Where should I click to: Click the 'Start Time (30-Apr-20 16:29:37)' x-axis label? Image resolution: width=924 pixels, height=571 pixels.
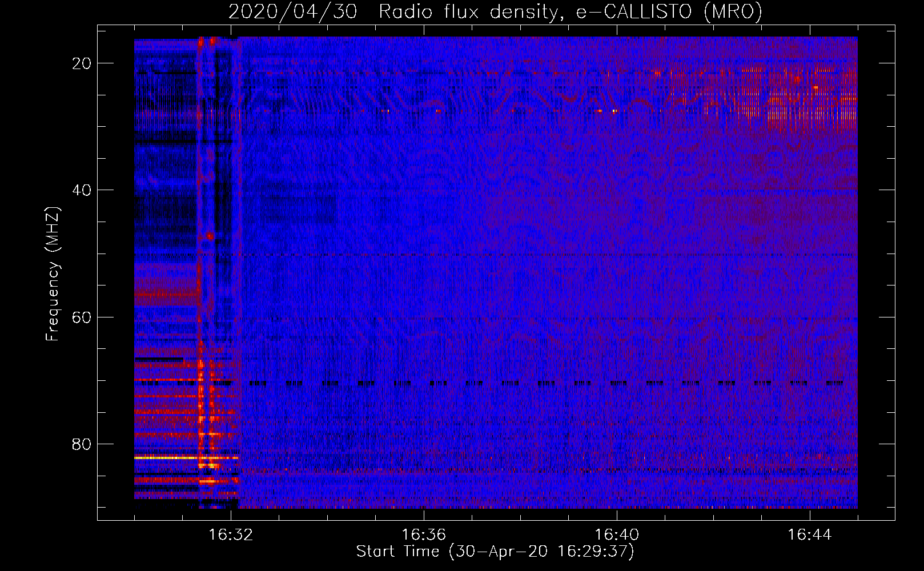pos(495,552)
